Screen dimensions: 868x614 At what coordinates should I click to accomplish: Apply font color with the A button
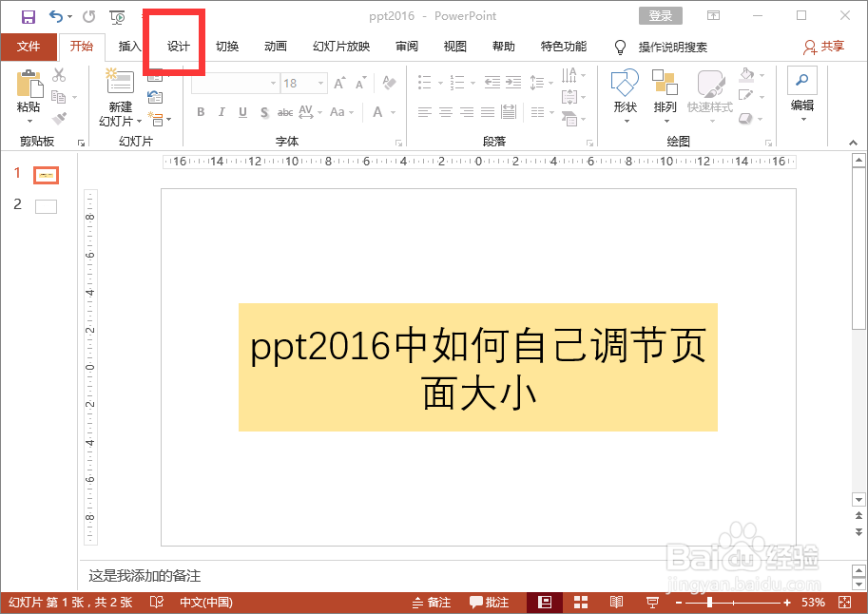point(378,112)
